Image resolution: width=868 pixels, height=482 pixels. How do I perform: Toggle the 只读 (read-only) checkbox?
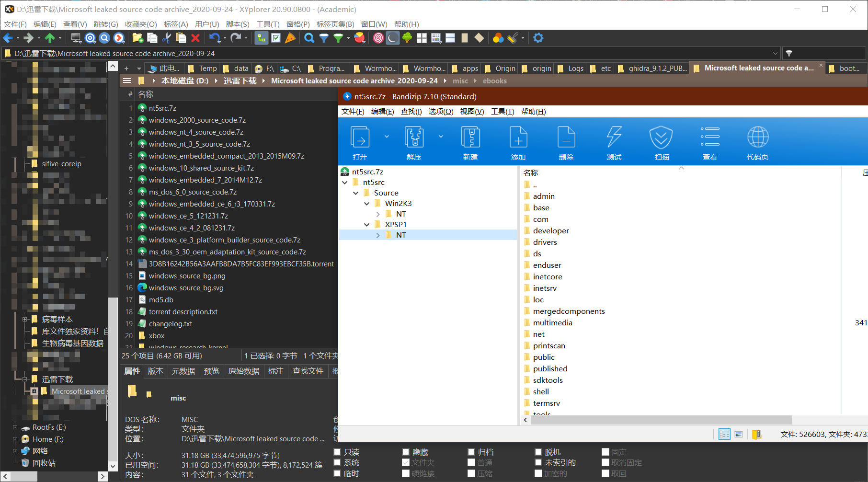point(337,452)
